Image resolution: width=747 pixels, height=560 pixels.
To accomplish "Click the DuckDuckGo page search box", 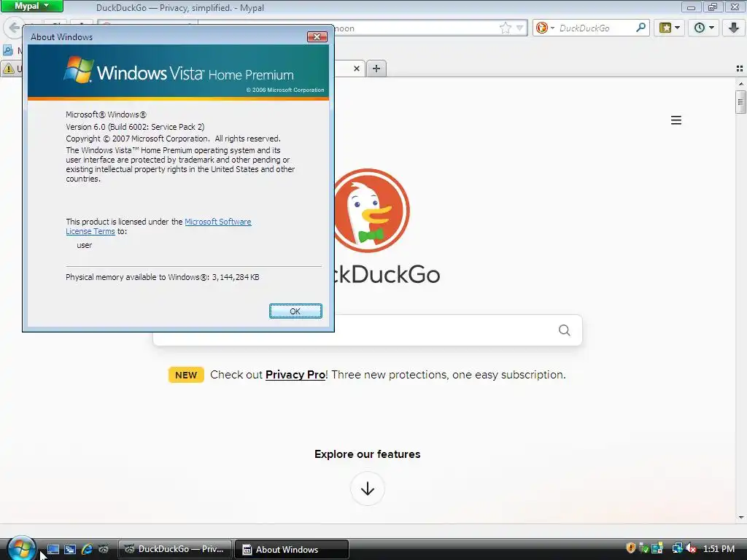I will (368, 330).
